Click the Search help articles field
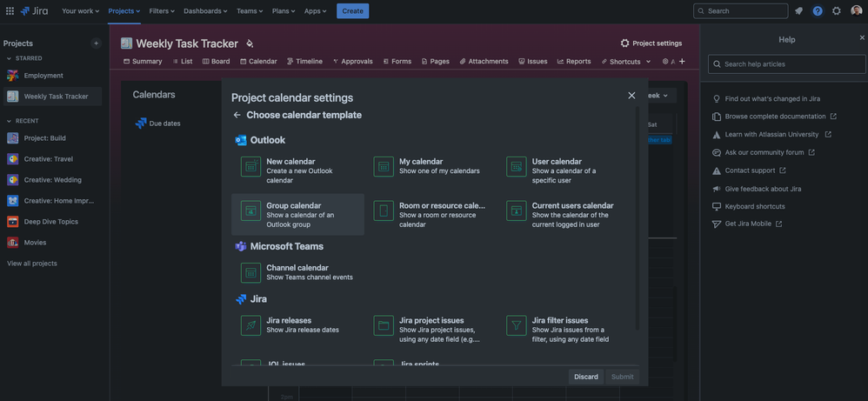The width and height of the screenshot is (868, 401). click(x=786, y=64)
